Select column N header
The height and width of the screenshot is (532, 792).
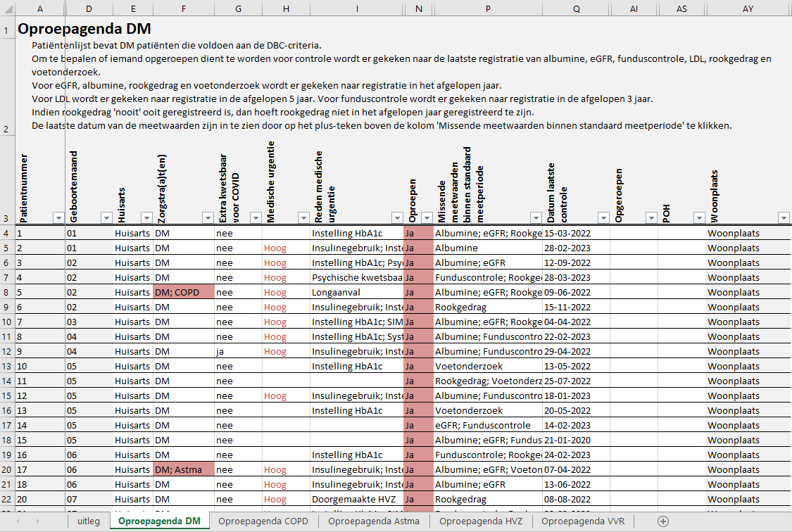tap(419, 8)
